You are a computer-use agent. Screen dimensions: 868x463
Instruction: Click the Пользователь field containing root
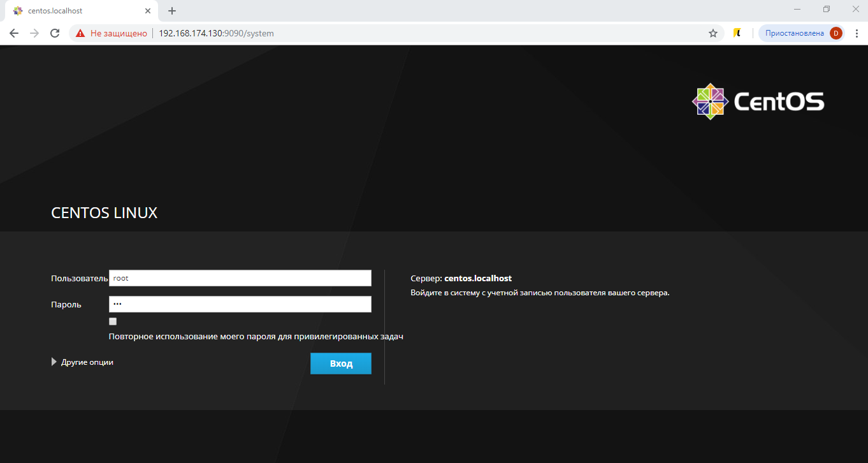[x=240, y=278]
